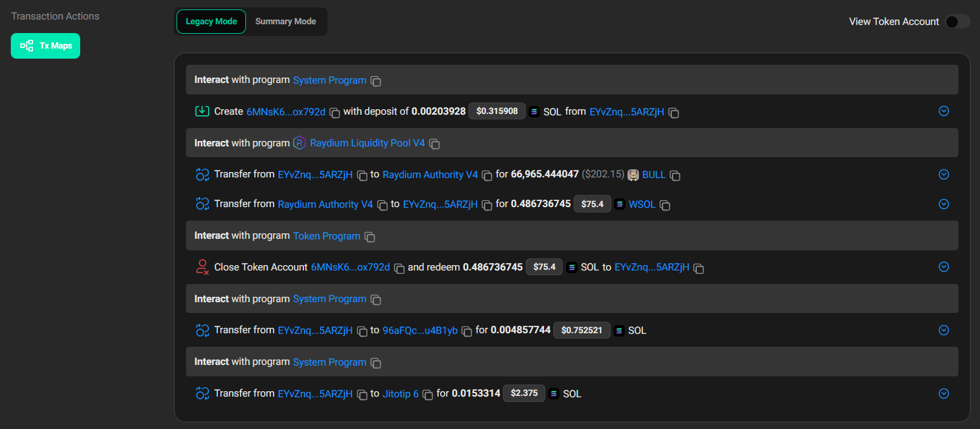Click the BULL token avatar icon
This screenshot has height=429, width=980.
click(634, 175)
